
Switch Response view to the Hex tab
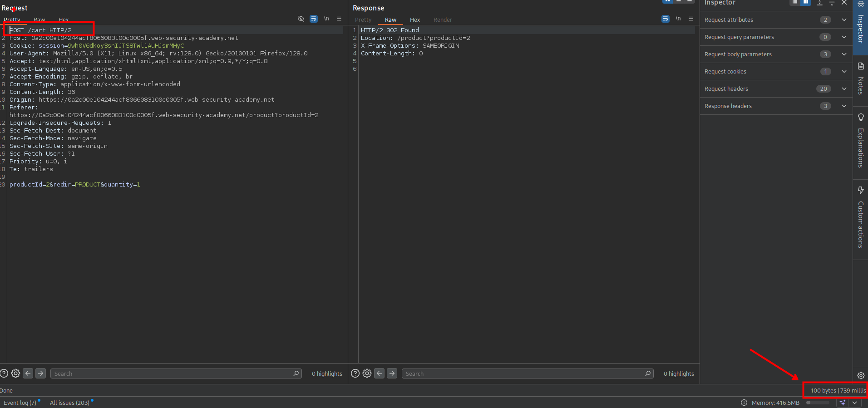[x=414, y=20]
